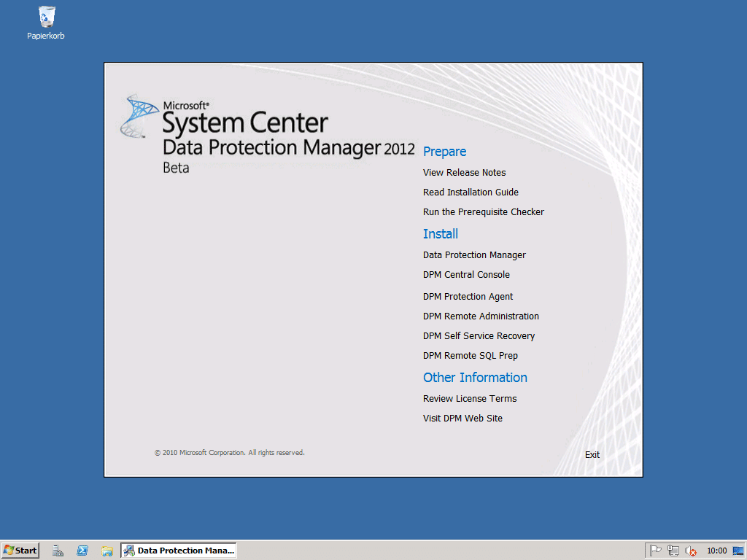The image size is (747, 560).
Task: Click the 10:00 system clock
Action: point(716,551)
